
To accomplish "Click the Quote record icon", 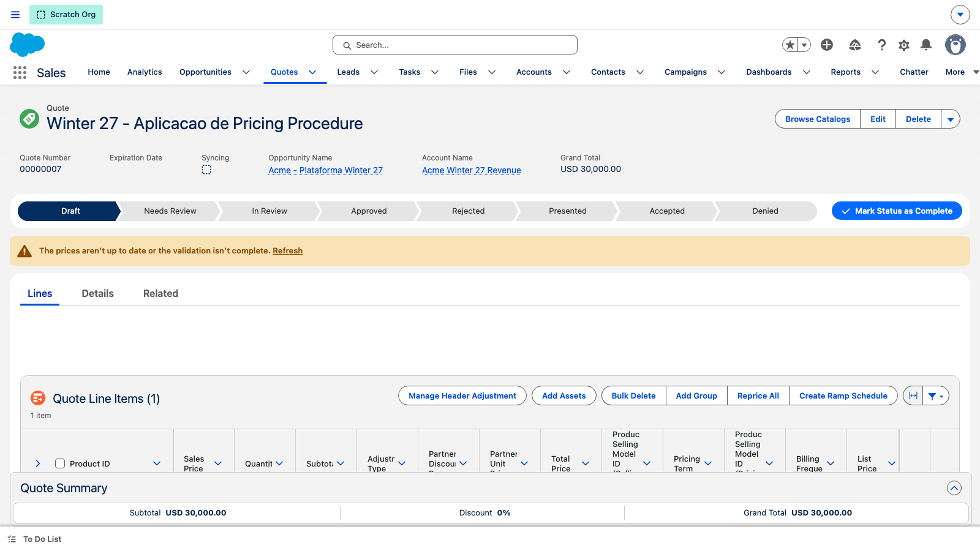I will tap(29, 119).
